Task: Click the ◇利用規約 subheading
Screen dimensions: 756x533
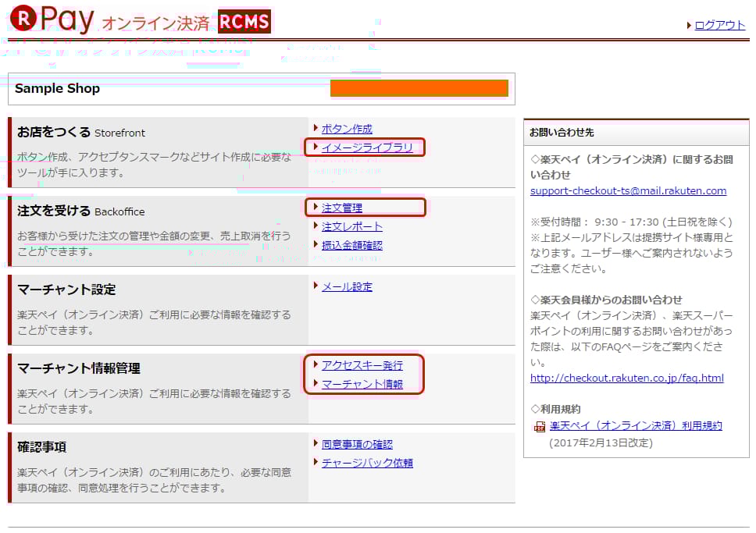Action: point(555,409)
